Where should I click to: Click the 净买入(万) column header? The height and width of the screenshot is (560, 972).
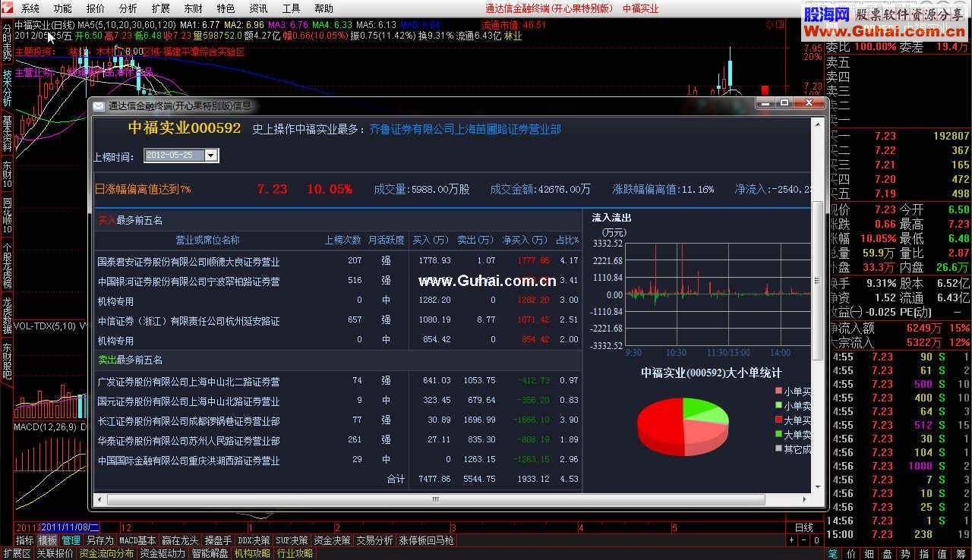click(x=524, y=240)
